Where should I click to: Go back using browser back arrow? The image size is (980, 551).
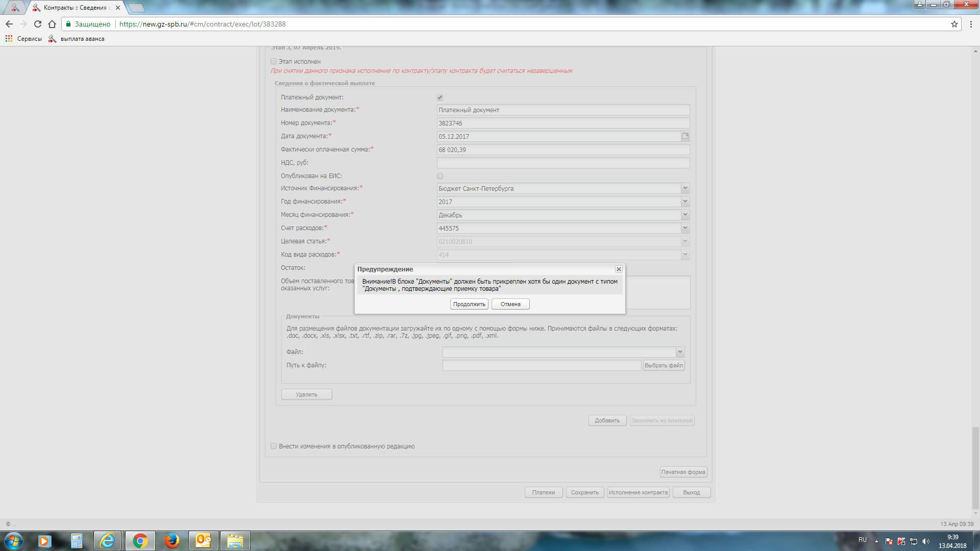pos(9,24)
